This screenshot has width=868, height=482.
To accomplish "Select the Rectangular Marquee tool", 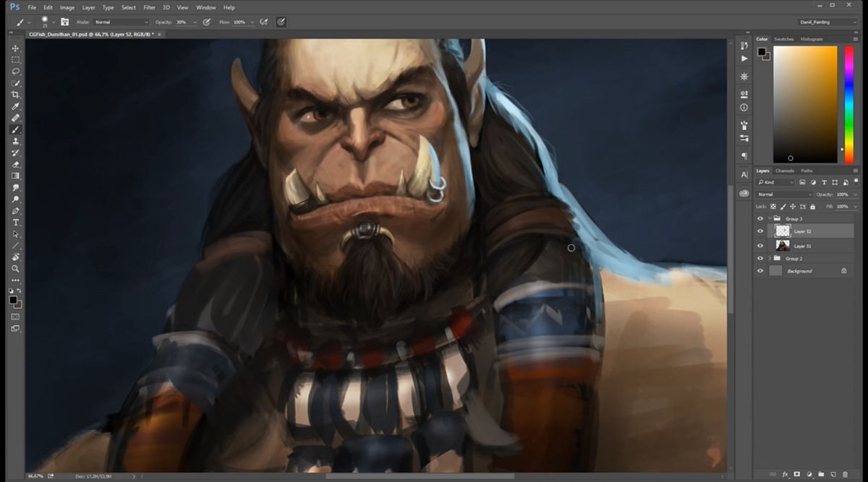I will pyautogui.click(x=16, y=60).
